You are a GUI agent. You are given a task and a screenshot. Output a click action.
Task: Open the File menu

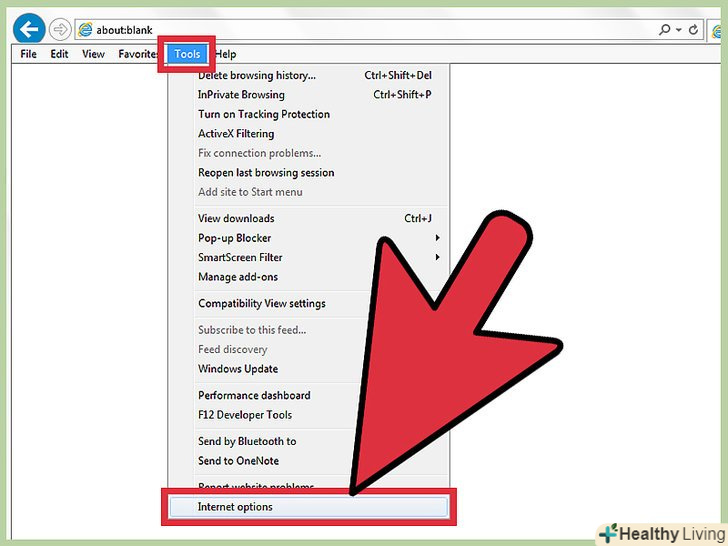pos(28,54)
